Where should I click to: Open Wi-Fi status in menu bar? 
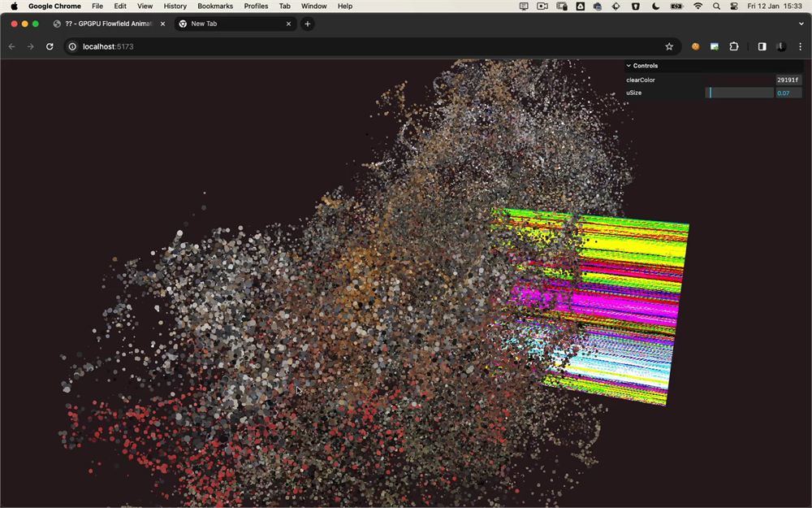pos(698,7)
